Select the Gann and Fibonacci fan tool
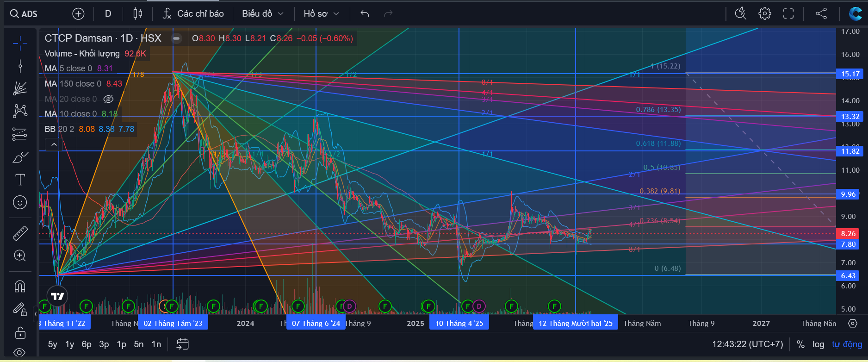 (20, 88)
